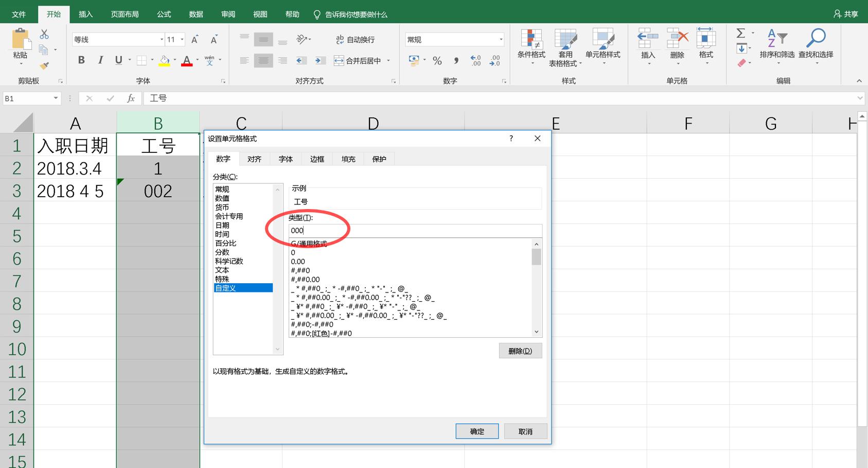Toggle bold formatting
Image resolution: width=868 pixels, height=468 pixels.
tap(81, 60)
